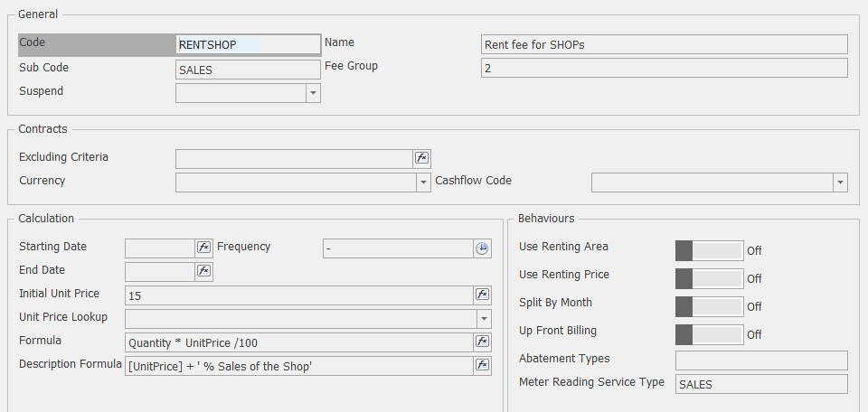Click the Fee Group label
Screen dimensions: 868x412
coord(351,66)
